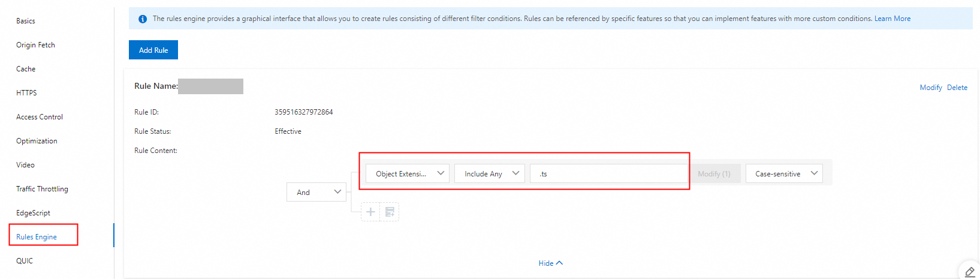The height and width of the screenshot is (279, 980).
Task: Click the Add Rule button
Action: pos(153,50)
